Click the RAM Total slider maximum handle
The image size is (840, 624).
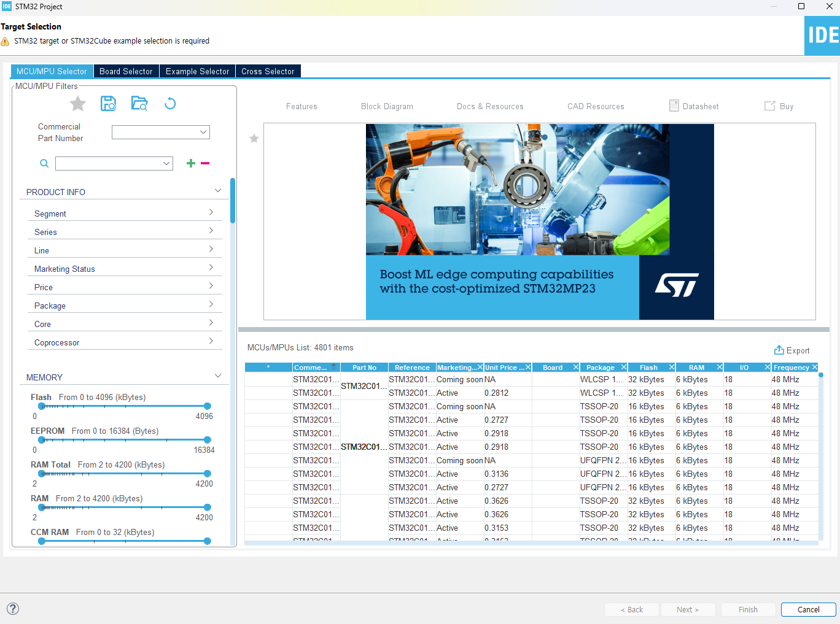[x=208, y=474]
